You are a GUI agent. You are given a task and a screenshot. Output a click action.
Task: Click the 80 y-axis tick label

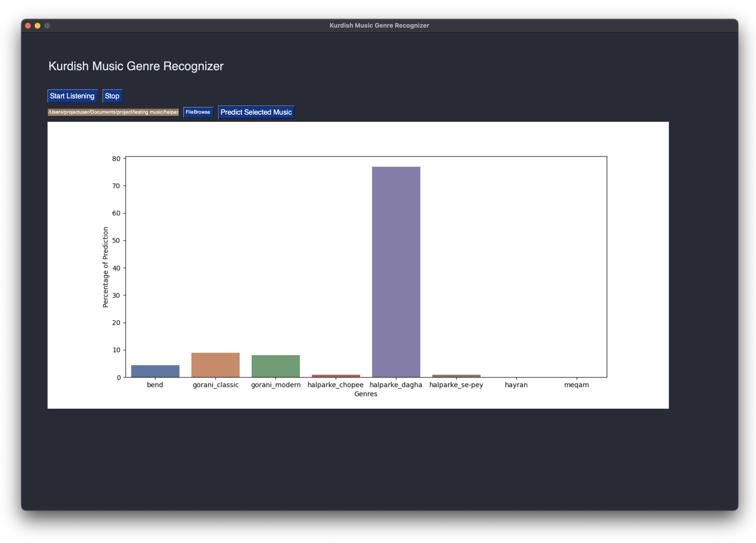click(x=116, y=159)
